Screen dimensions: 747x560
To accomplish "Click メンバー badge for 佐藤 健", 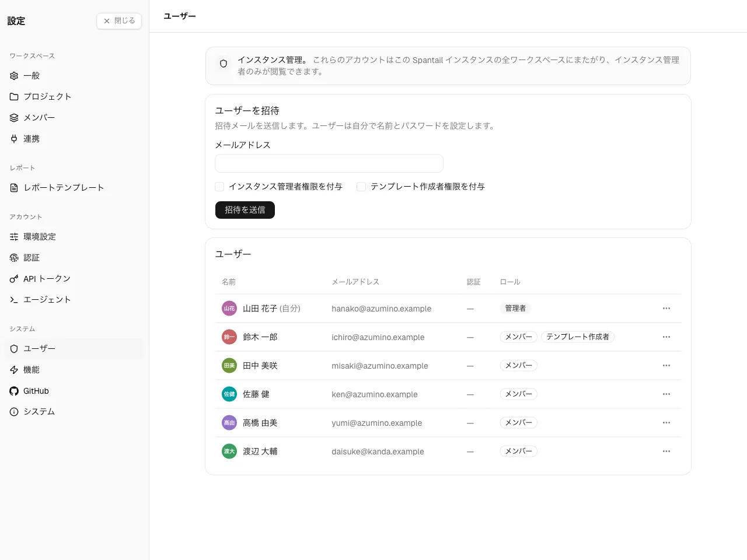I will (x=518, y=394).
